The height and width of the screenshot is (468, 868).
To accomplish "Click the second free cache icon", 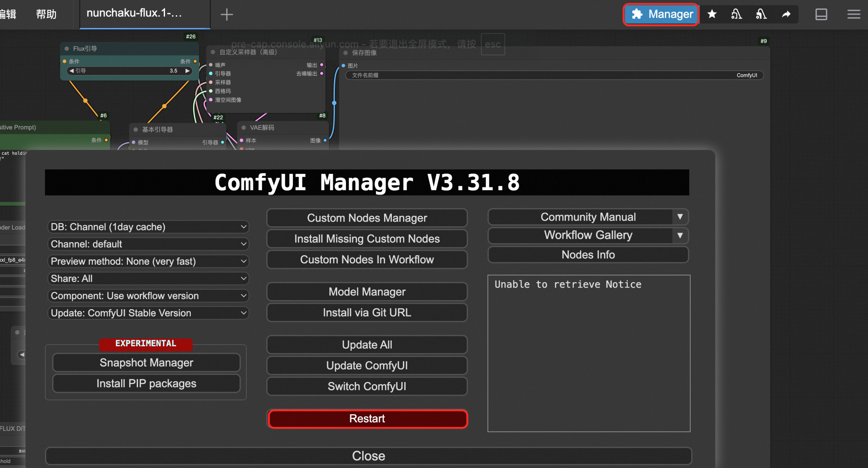I will coord(761,14).
